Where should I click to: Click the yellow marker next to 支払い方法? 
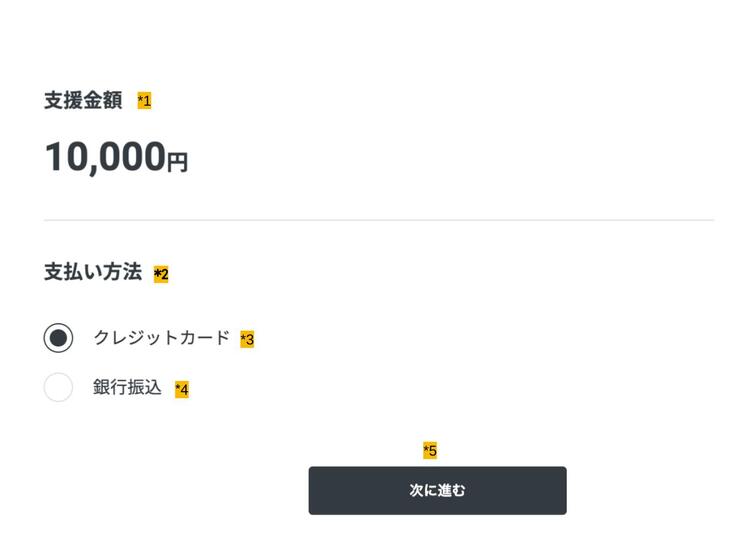pyautogui.click(x=161, y=274)
